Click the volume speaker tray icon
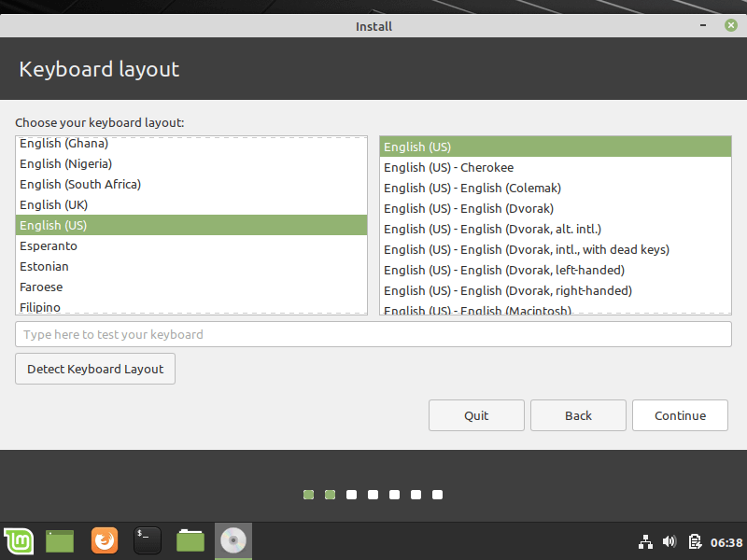 tap(669, 541)
